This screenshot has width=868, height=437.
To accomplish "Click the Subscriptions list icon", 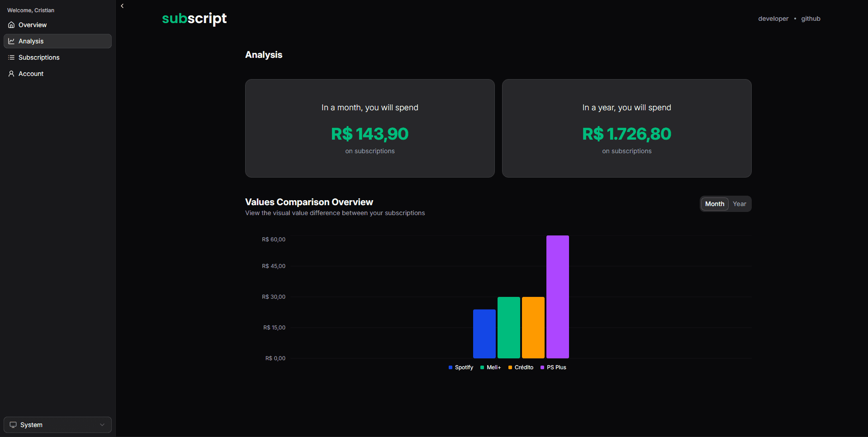I will [x=11, y=57].
